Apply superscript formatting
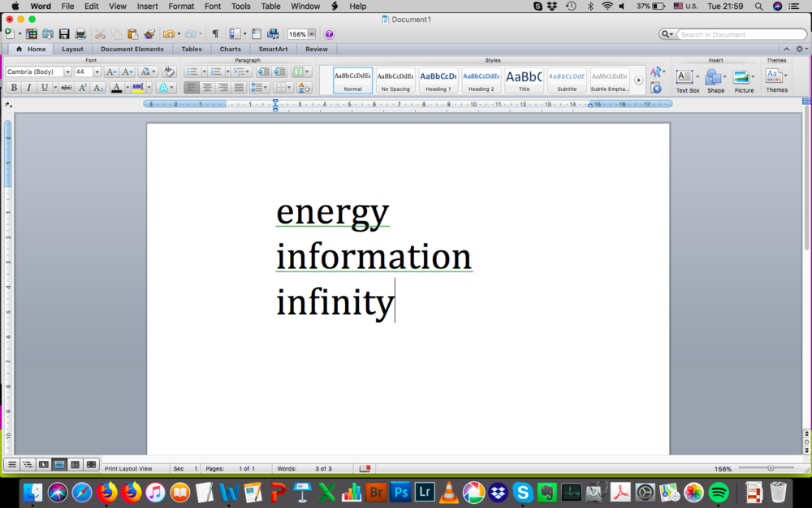The height and width of the screenshot is (508, 812). click(83, 88)
